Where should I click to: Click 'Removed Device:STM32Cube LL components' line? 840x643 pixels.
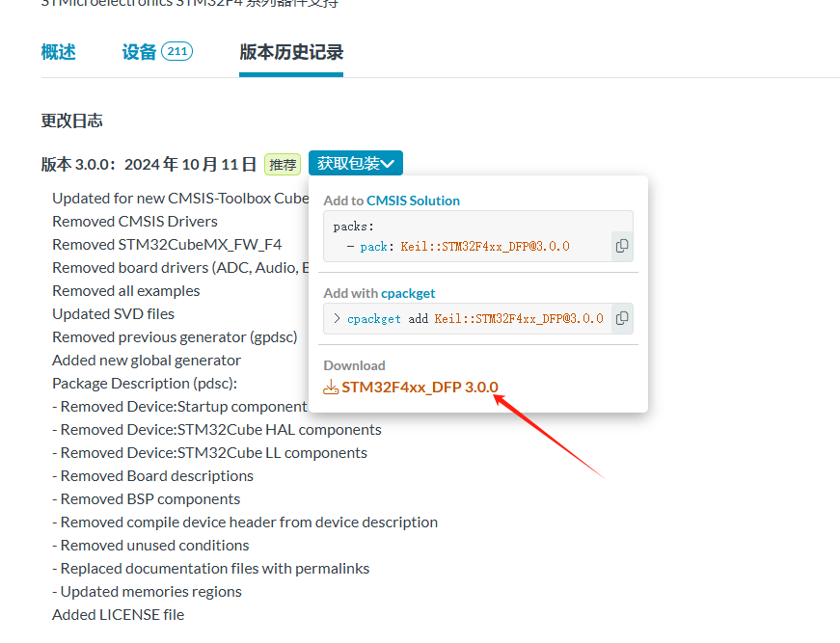[209, 453]
